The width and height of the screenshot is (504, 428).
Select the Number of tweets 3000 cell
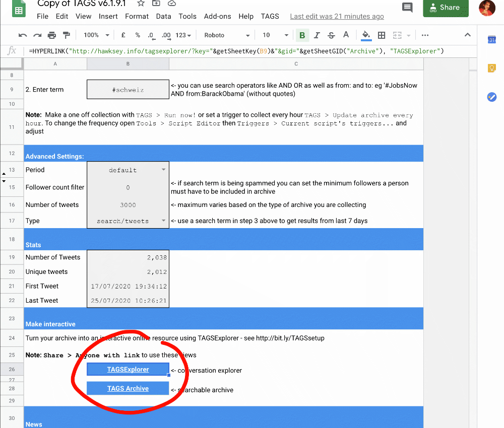point(128,205)
